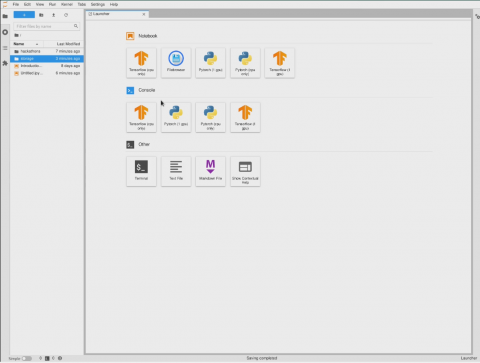
Task: Create a new Text File
Action: 176,171
